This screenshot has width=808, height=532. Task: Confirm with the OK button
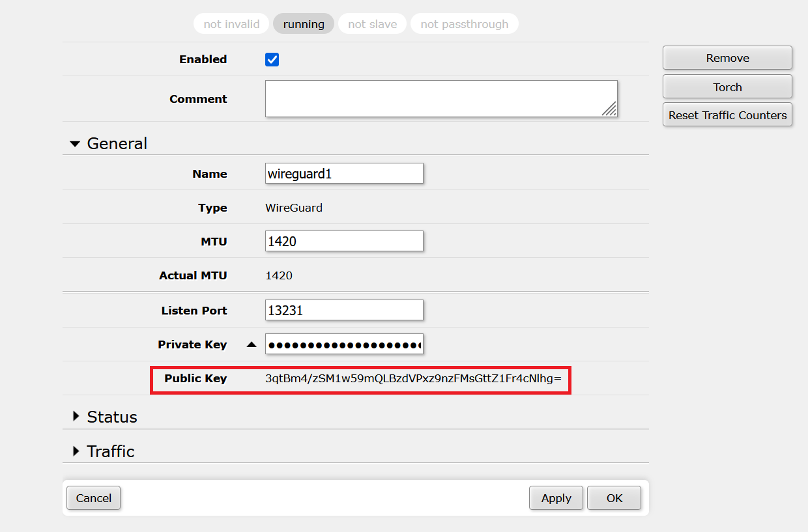tap(614, 498)
